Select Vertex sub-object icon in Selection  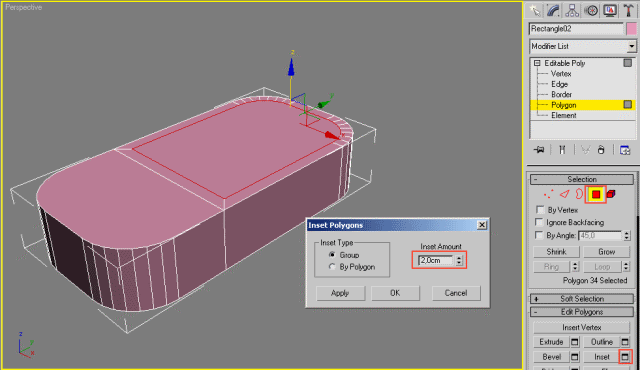(549, 194)
